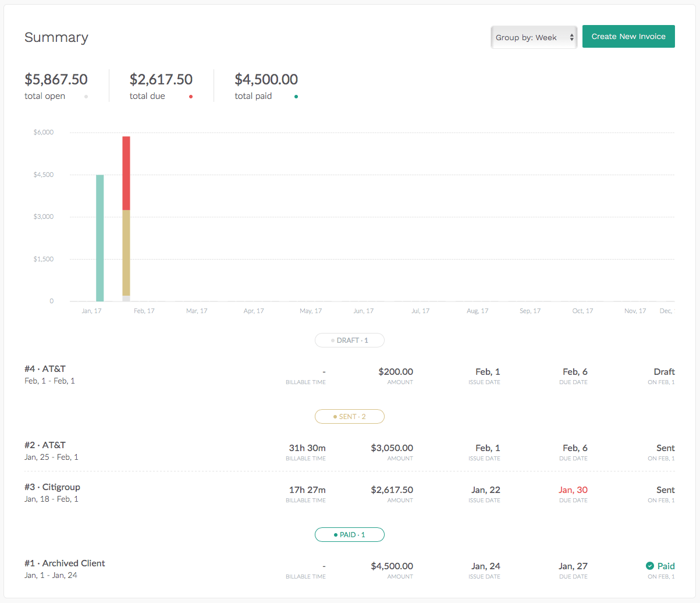Click the Jan, 27 due date
The image size is (700, 603).
click(573, 566)
